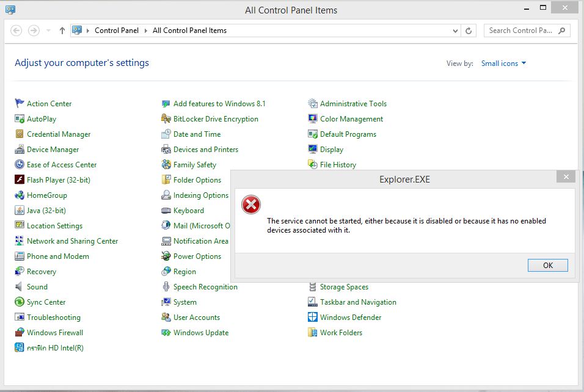Open the Keyboard settings link
This screenshot has width=584, height=392.
189,210
